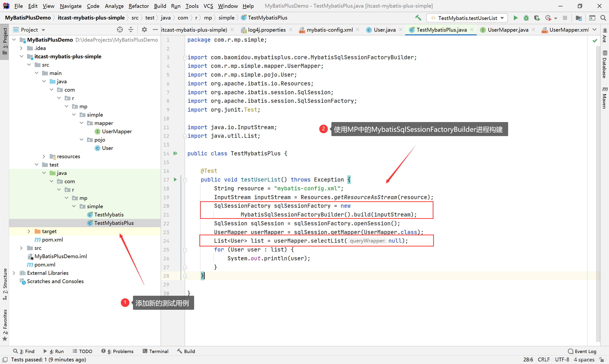The image size is (609, 364).
Task: Click the 28:6 caret position indicator
Action: 528,359
